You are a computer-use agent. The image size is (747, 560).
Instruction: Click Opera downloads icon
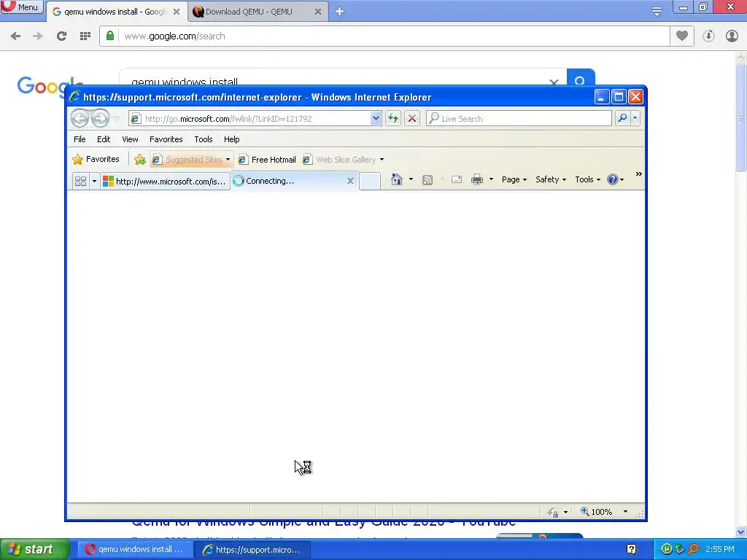(x=708, y=36)
